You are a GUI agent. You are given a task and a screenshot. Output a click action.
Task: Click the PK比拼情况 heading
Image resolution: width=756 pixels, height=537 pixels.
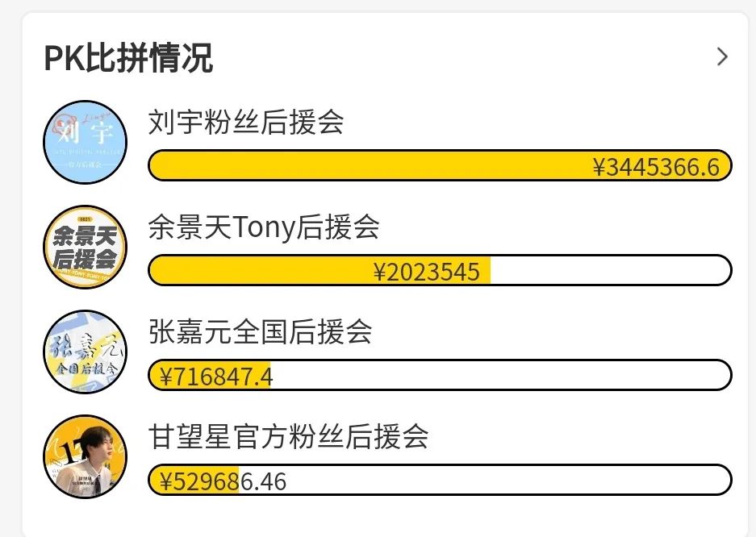click(x=128, y=58)
